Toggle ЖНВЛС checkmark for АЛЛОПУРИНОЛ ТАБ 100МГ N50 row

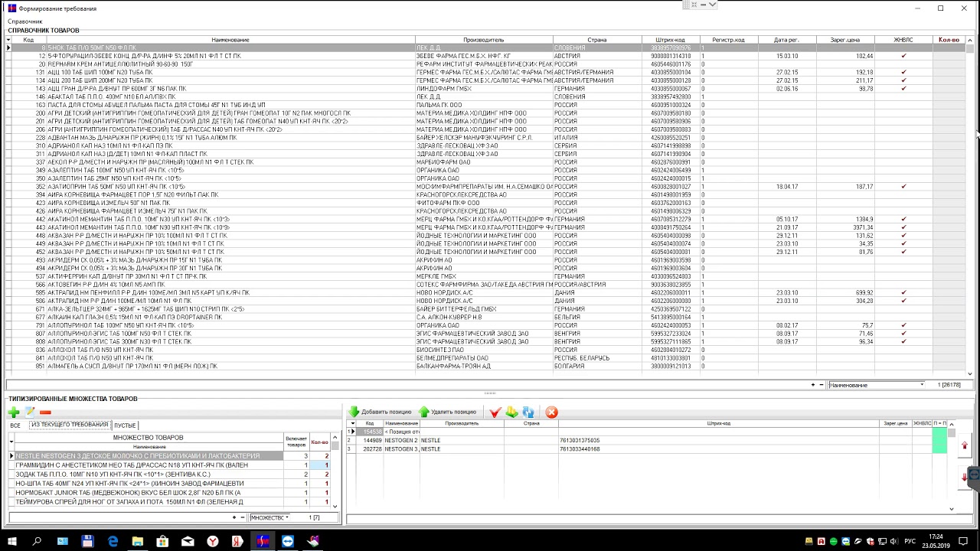coord(903,325)
